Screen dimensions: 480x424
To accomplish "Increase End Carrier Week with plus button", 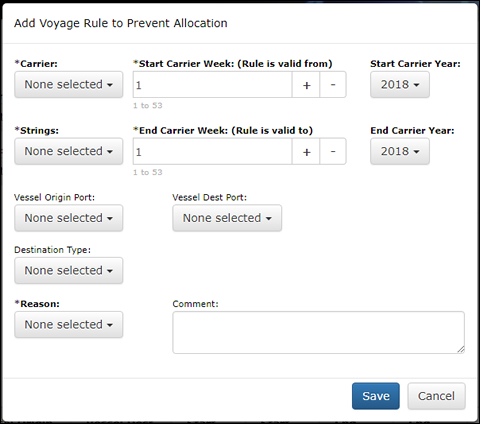I will [x=306, y=151].
